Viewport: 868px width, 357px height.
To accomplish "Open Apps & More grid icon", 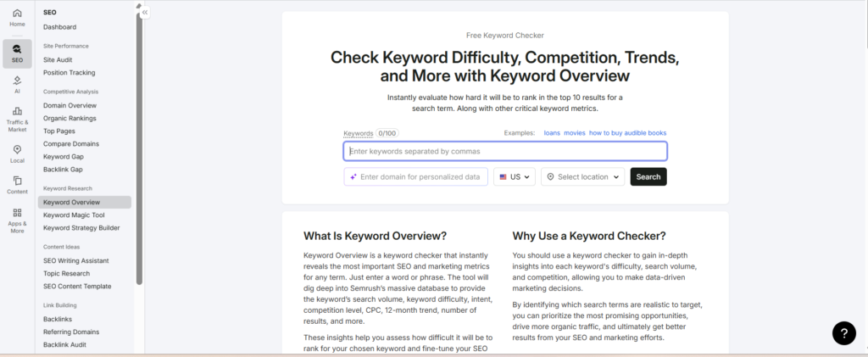I will (x=17, y=213).
